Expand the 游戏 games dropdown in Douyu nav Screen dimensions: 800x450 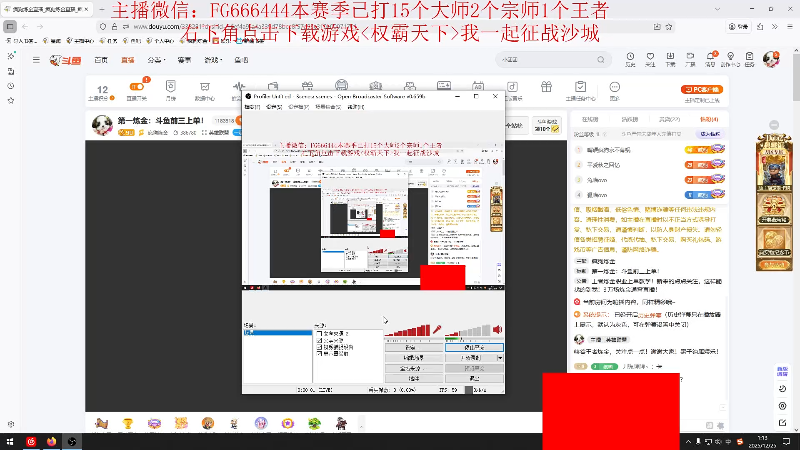(x=213, y=60)
